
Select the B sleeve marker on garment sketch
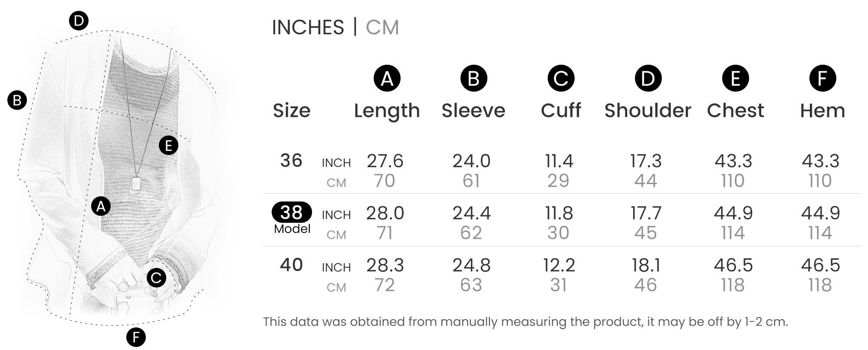click(x=17, y=100)
